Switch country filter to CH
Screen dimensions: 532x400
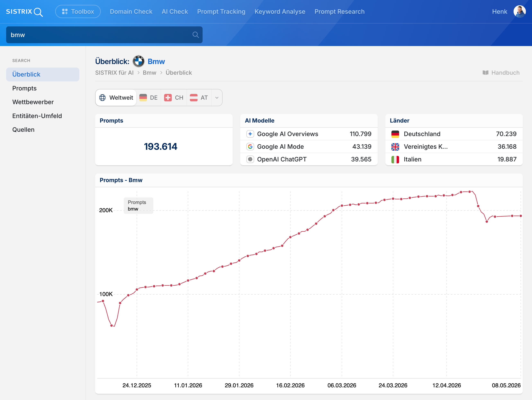[174, 98]
